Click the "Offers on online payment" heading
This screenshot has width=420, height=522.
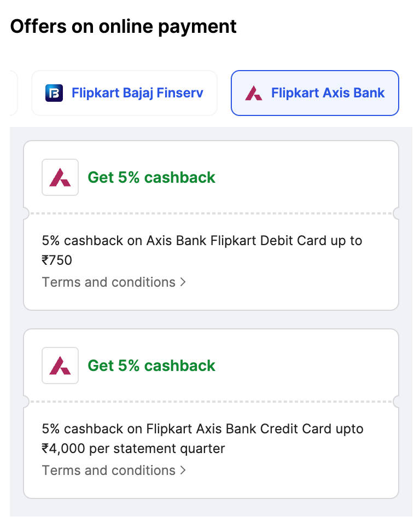(x=124, y=26)
